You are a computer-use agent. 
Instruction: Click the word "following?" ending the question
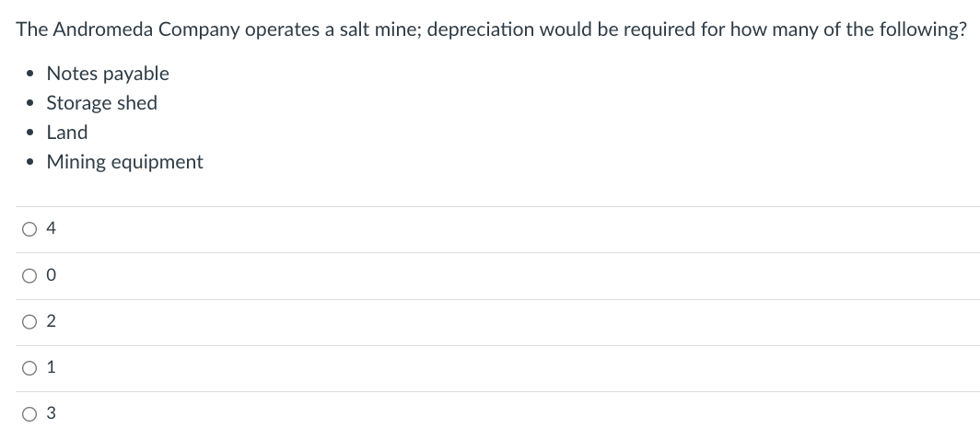point(923,29)
